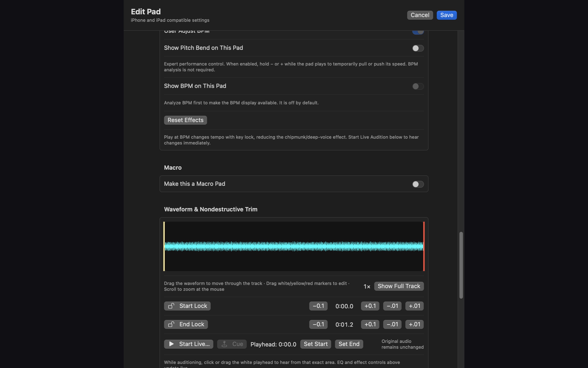Increase end time by 0.1
The image size is (588, 368).
[370, 324]
